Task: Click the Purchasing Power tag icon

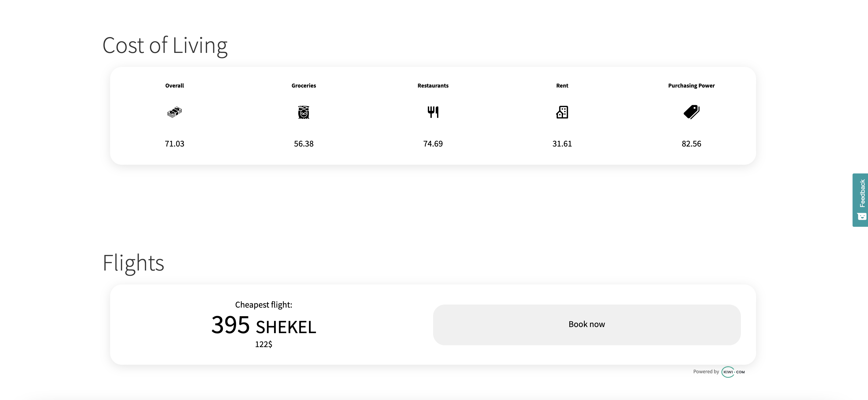Action: [x=691, y=112]
